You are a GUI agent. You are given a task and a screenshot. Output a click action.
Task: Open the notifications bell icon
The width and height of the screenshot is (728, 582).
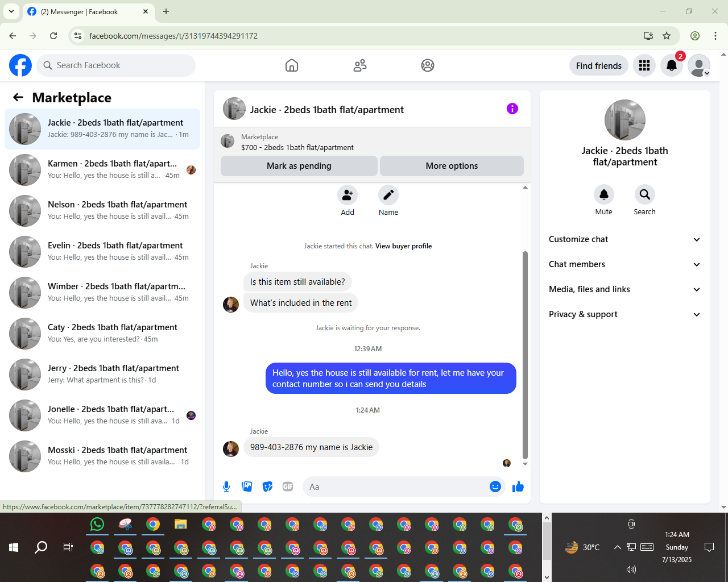pyautogui.click(x=672, y=65)
